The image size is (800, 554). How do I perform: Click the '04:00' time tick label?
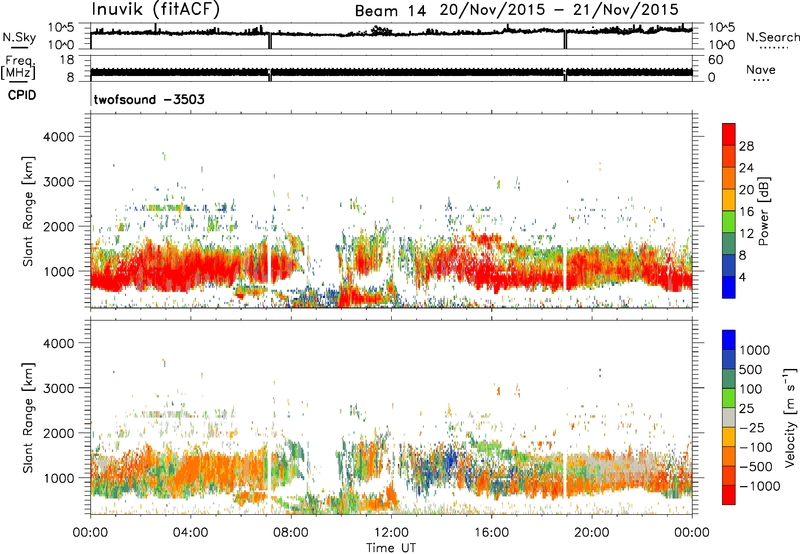click(190, 533)
